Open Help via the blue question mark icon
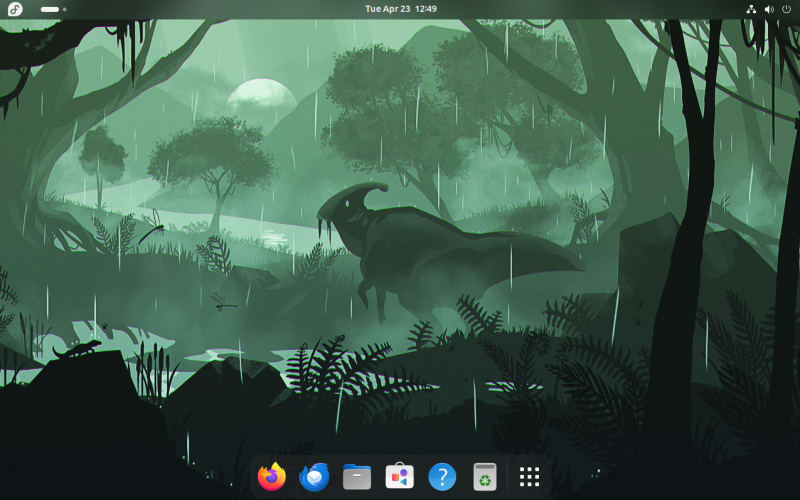 (442, 477)
